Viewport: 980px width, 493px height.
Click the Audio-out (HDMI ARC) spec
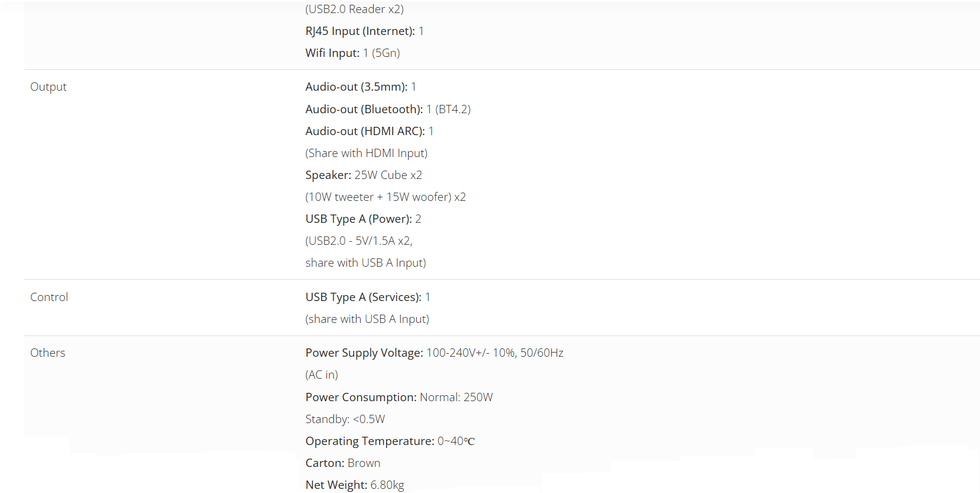tap(369, 132)
